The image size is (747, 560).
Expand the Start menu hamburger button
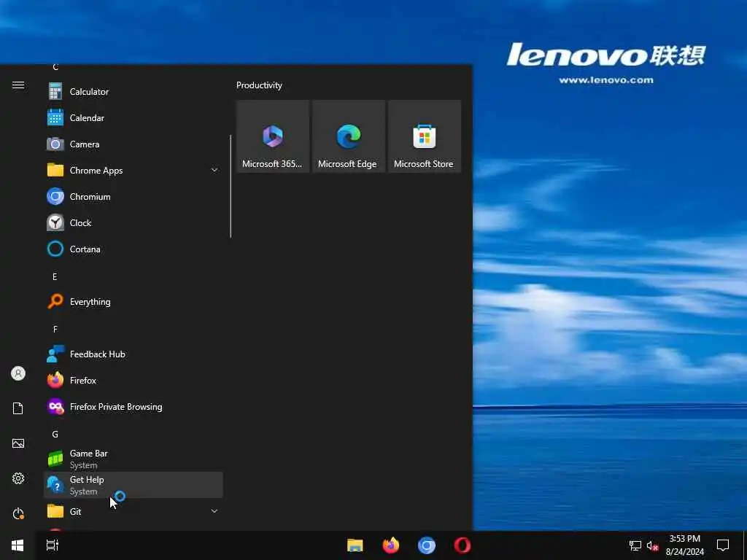point(18,85)
